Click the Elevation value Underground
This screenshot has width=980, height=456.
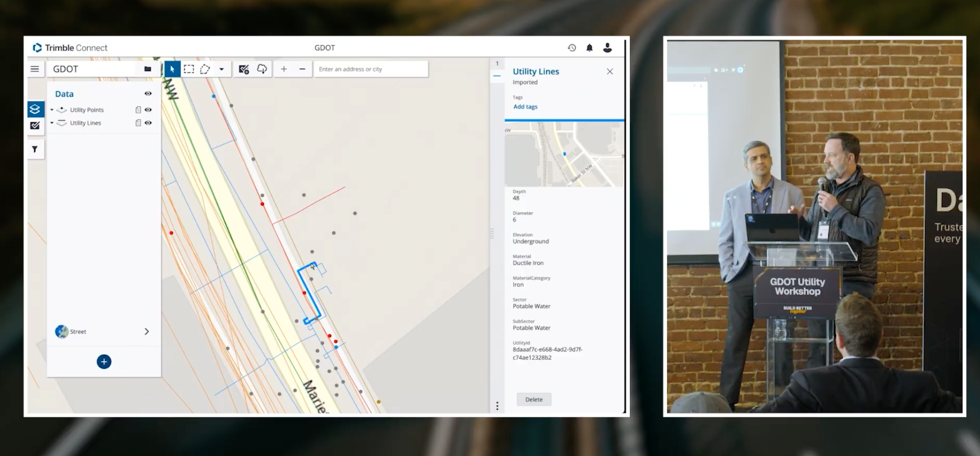[531, 241]
